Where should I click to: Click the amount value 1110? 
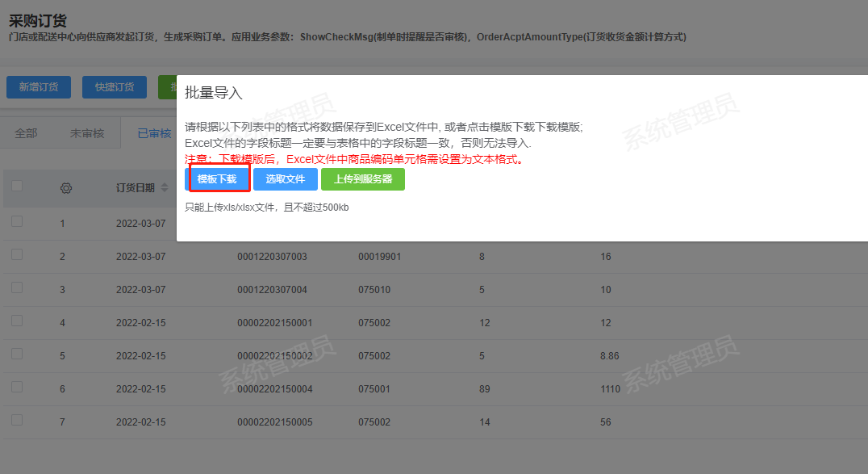tap(610, 389)
